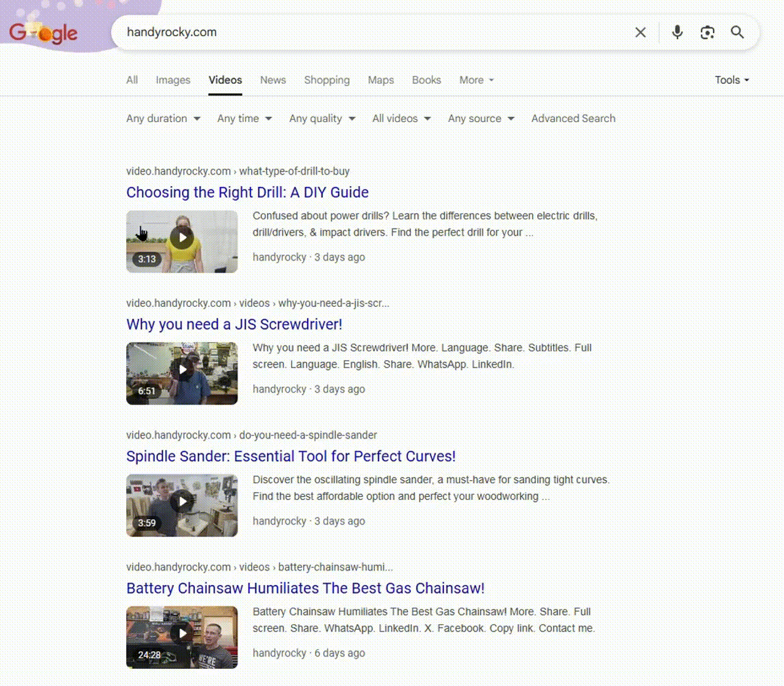Viewport: 784px width, 686px height.
Task: Switch to the Shopping tab
Action: point(327,80)
